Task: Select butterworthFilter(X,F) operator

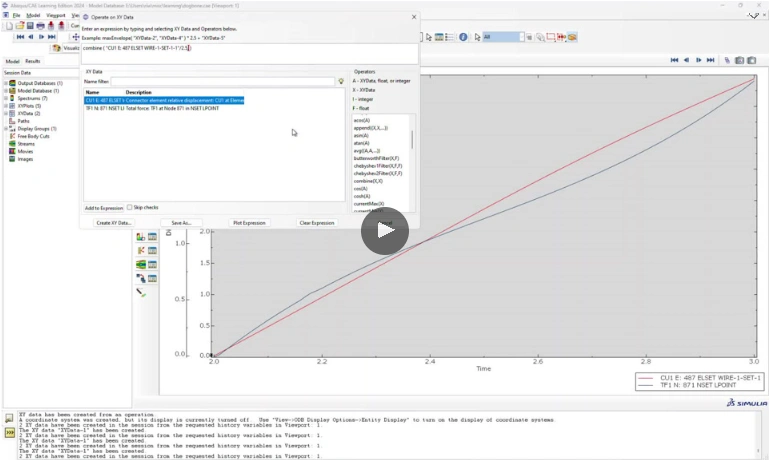Action: click(x=376, y=158)
